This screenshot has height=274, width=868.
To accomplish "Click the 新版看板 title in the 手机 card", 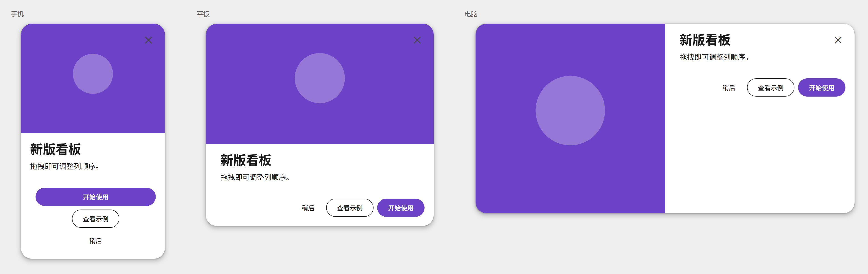I will (x=56, y=149).
